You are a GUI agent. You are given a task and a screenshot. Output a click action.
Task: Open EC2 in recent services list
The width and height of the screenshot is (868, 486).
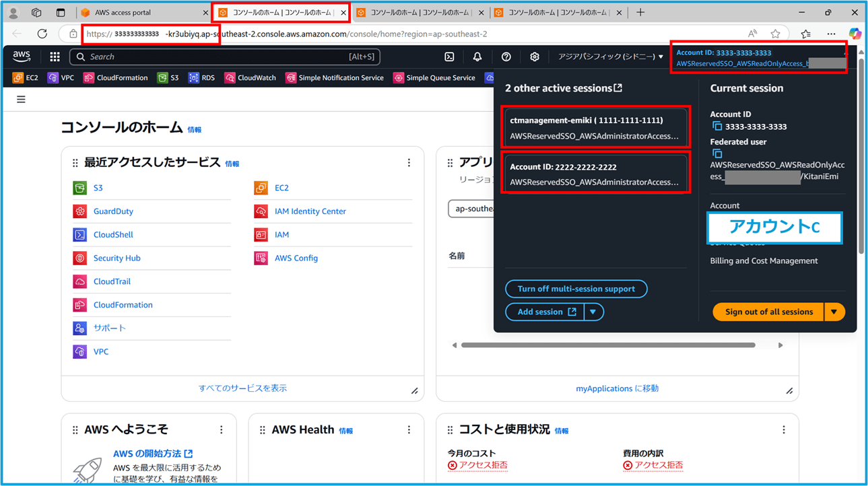[281, 188]
